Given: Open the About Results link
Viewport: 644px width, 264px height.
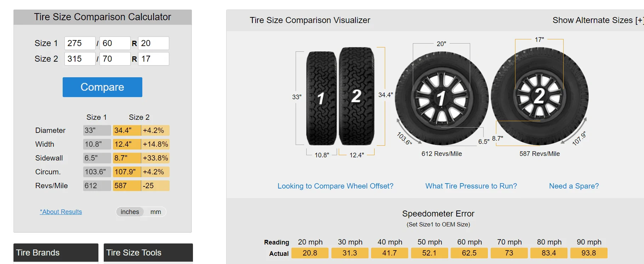Looking at the screenshot, I should click(61, 212).
